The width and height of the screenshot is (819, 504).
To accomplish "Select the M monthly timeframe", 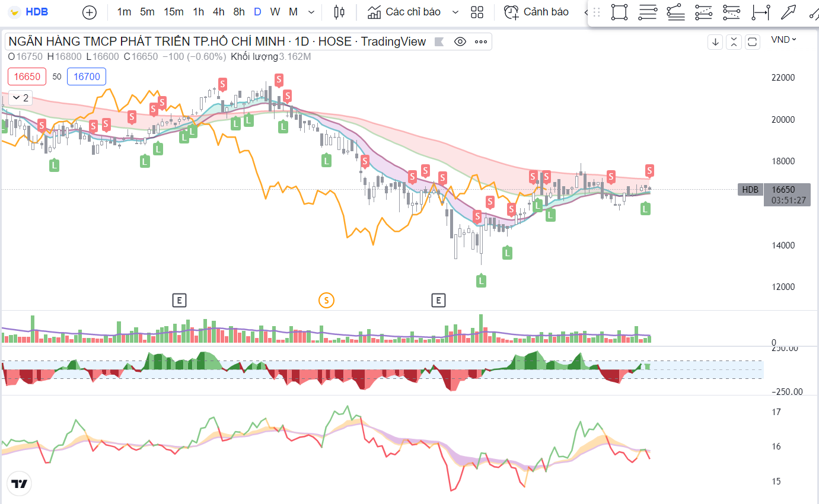I will tap(294, 12).
